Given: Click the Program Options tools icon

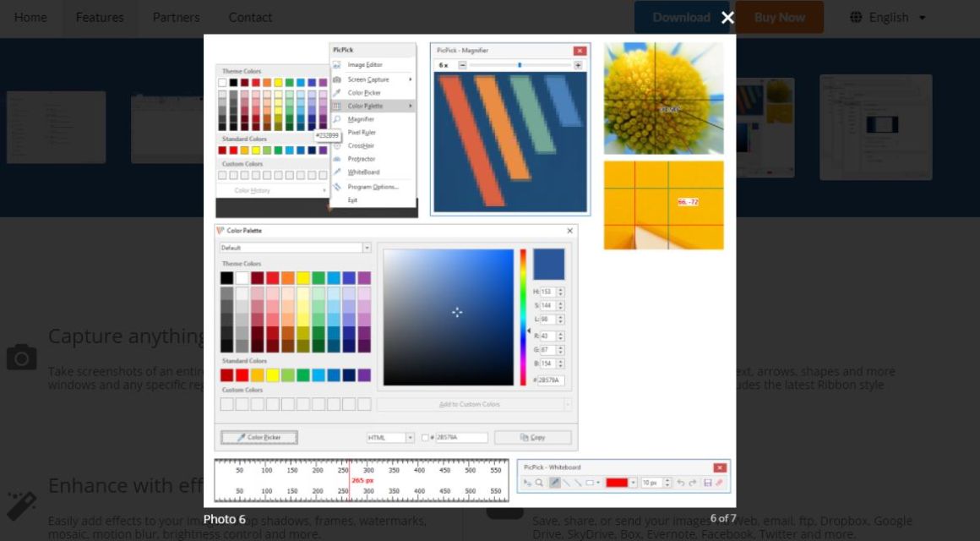Looking at the screenshot, I should click(337, 187).
